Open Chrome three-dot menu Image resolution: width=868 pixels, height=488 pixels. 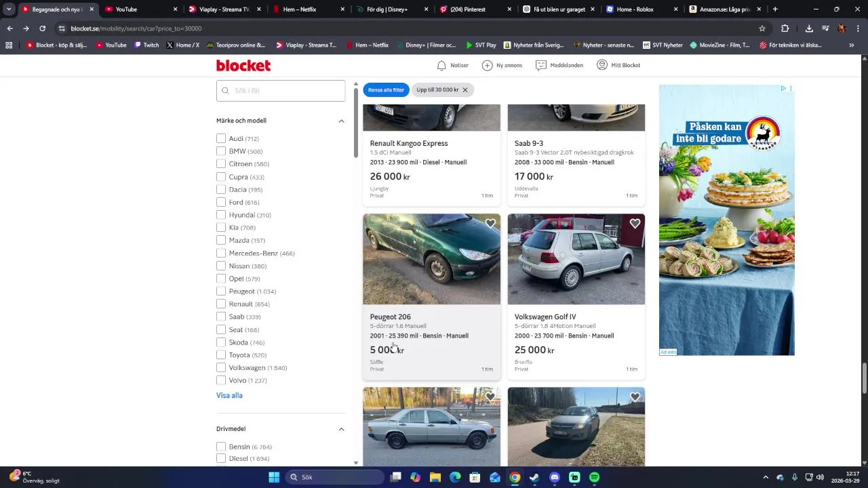pyautogui.click(x=857, y=28)
